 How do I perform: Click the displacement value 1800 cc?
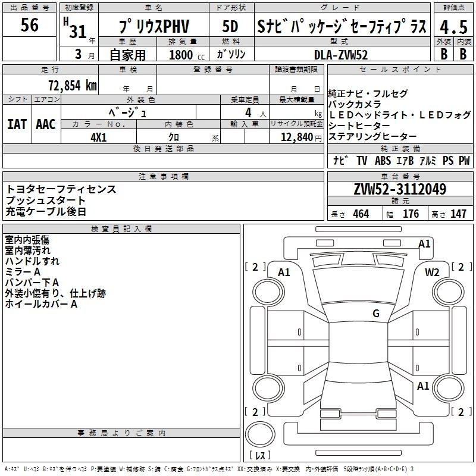coord(187,55)
